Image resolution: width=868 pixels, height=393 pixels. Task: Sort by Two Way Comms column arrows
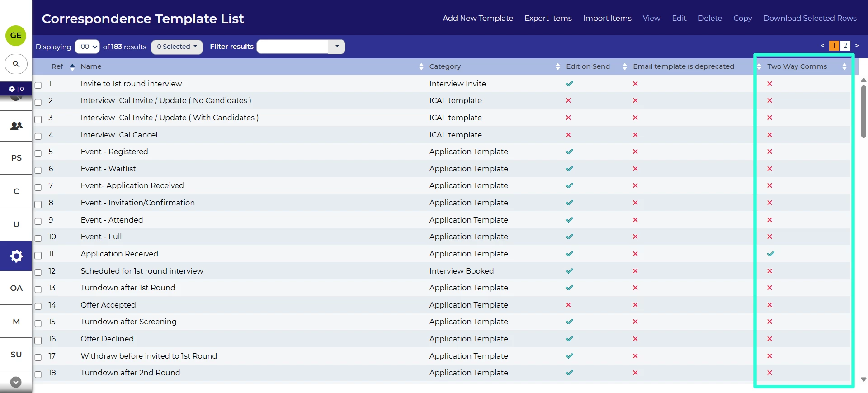pos(844,67)
